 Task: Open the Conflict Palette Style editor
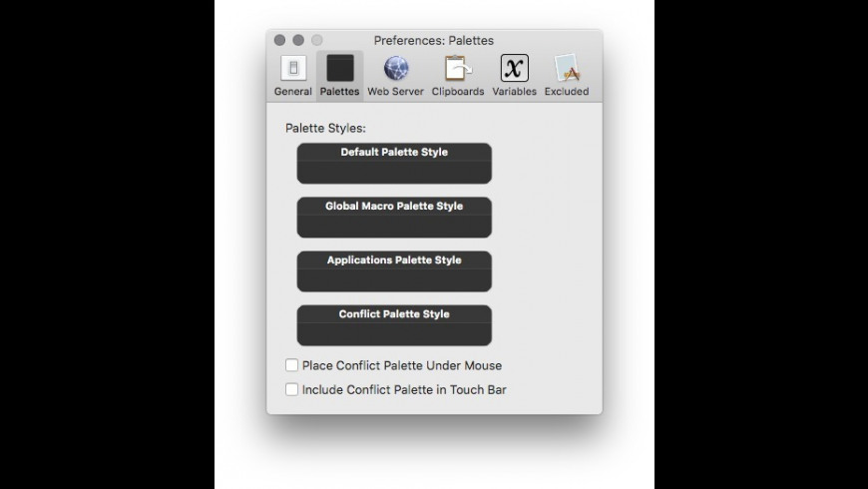click(394, 325)
